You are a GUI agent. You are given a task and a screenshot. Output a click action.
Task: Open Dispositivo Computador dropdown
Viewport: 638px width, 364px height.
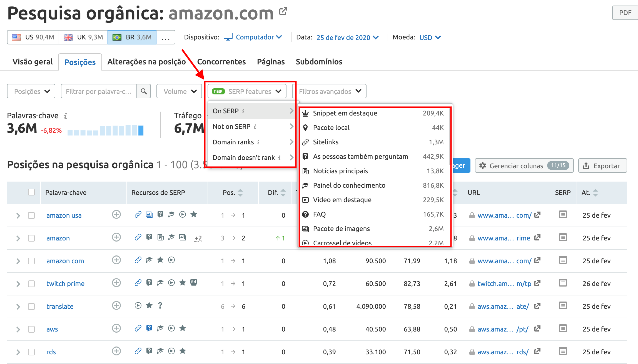point(253,37)
